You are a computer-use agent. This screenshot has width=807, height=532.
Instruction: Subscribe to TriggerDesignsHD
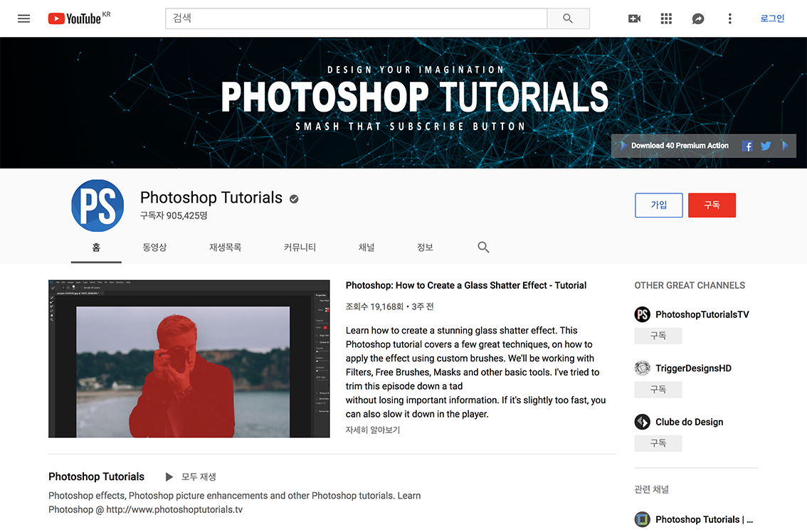(x=658, y=390)
